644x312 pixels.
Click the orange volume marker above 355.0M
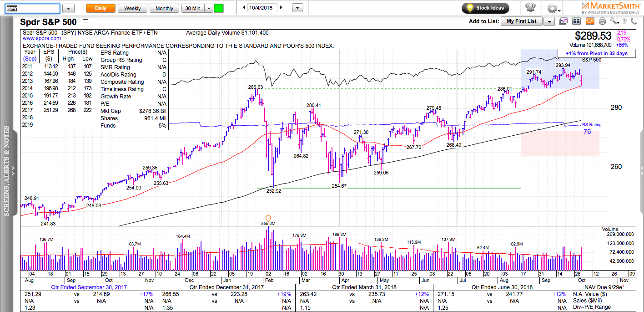268,218
